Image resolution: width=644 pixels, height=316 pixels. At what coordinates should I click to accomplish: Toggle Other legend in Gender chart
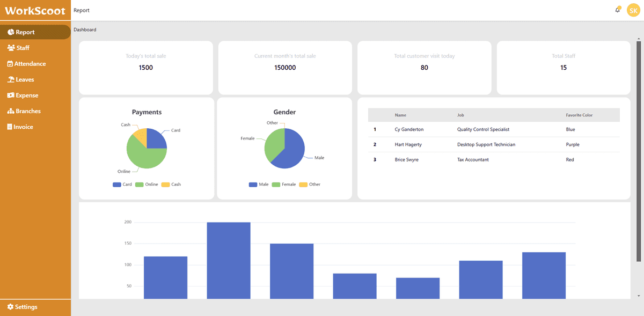[310, 185]
